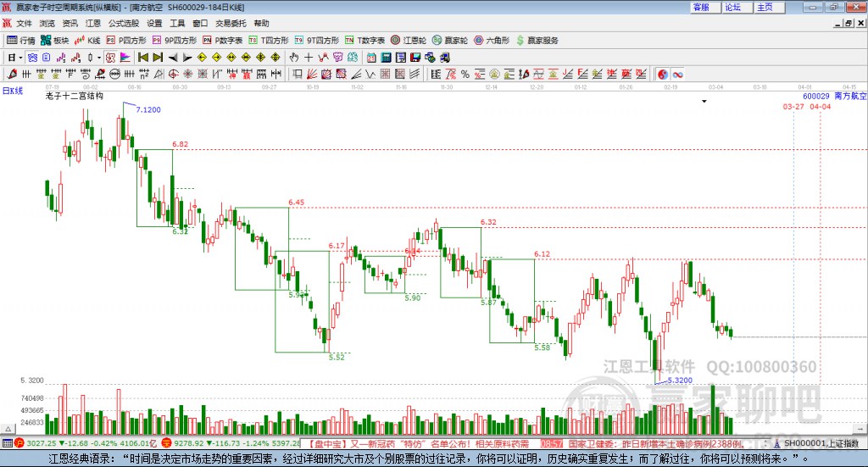Open the 赢家轮 wheel tool

coord(450,41)
